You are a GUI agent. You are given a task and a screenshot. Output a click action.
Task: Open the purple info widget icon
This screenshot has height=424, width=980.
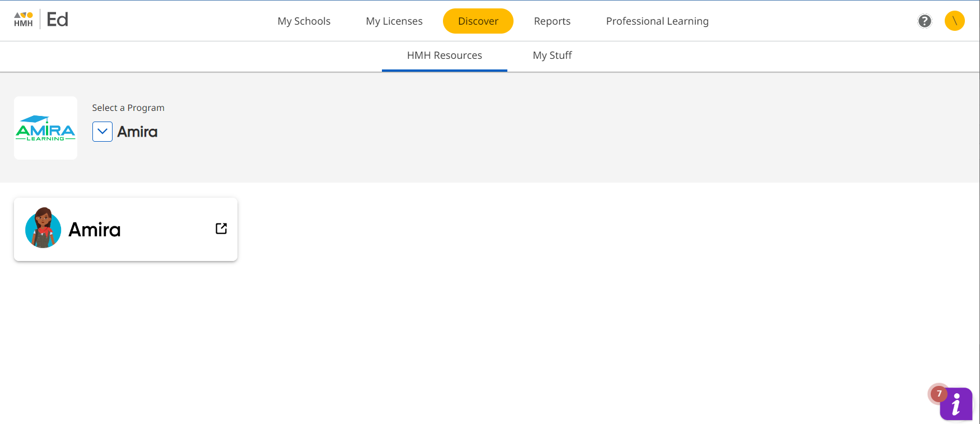[956, 404]
